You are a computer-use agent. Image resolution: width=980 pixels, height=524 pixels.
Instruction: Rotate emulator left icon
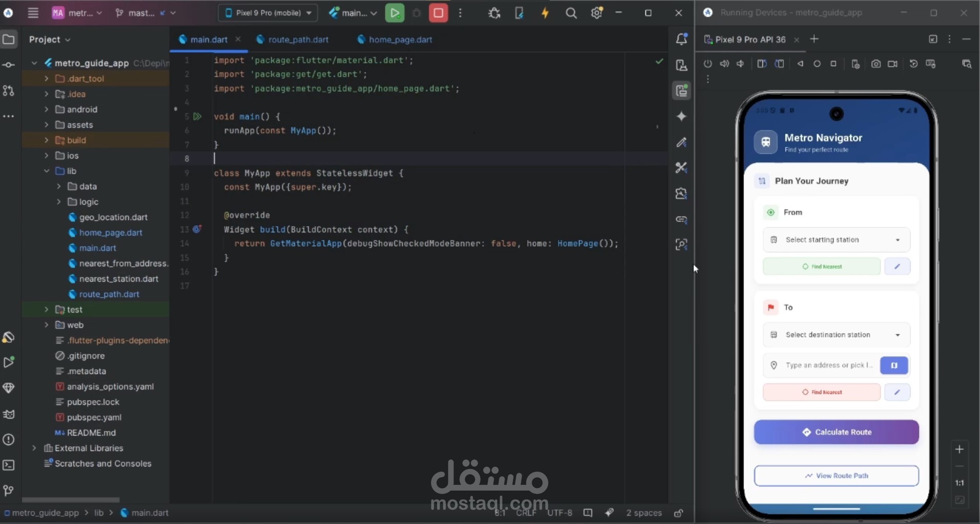click(x=762, y=64)
